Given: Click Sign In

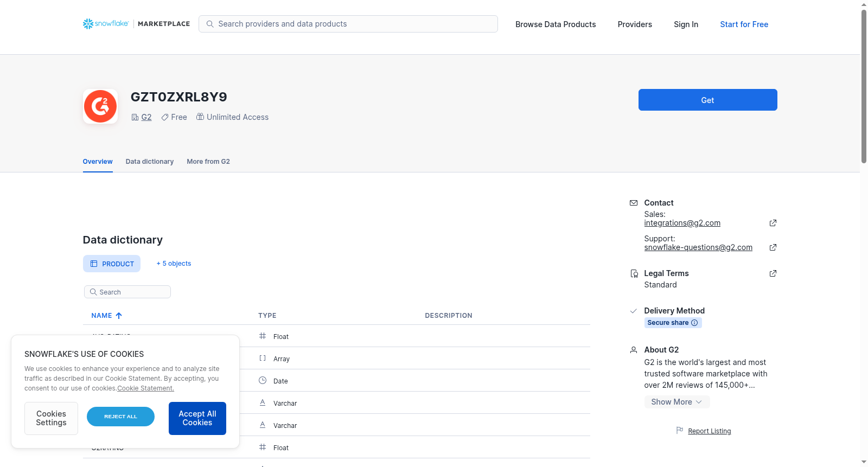Looking at the screenshot, I should (x=686, y=24).
